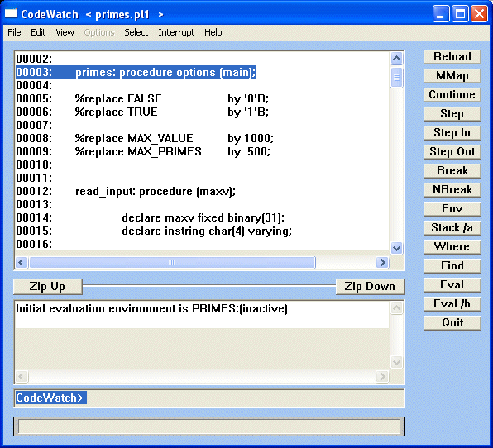The image size is (493, 448).
Task: Click the Initial evaluation environment message
Action: pyautogui.click(x=151, y=308)
